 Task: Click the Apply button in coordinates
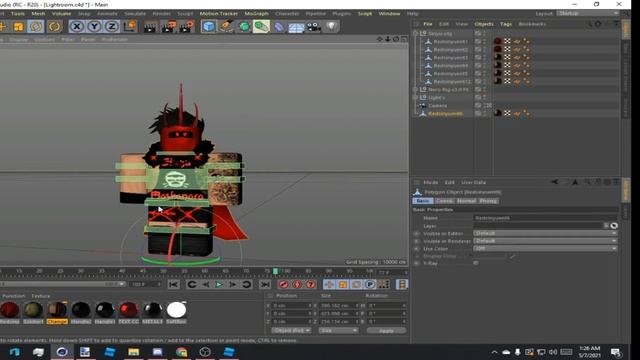click(386, 331)
